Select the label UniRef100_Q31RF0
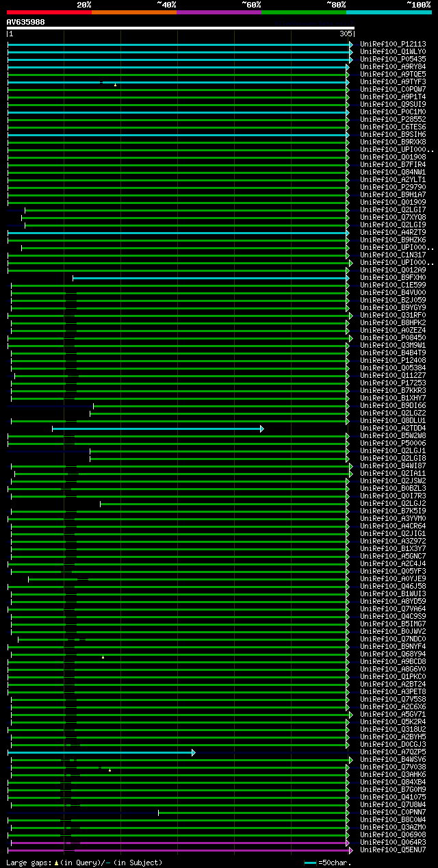The width and height of the screenshot is (438, 868). click(393, 315)
